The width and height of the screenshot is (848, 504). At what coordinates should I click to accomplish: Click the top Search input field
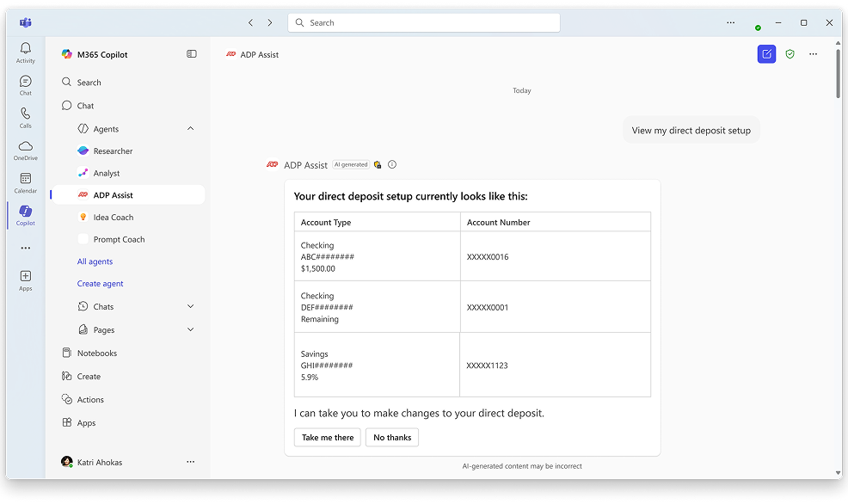(424, 22)
